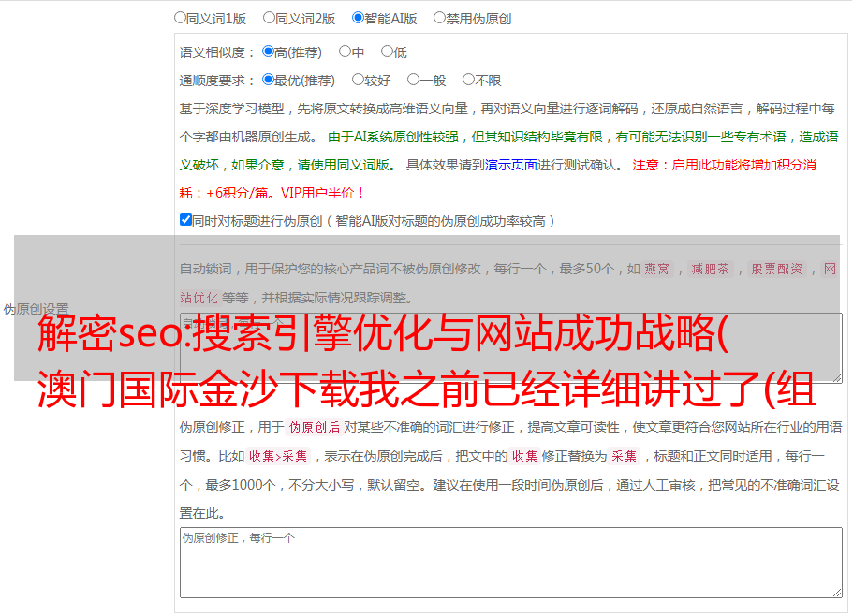The width and height of the screenshot is (853, 616).
Task: Click the 伪原创设置 label
Action: pyautogui.click(x=36, y=309)
